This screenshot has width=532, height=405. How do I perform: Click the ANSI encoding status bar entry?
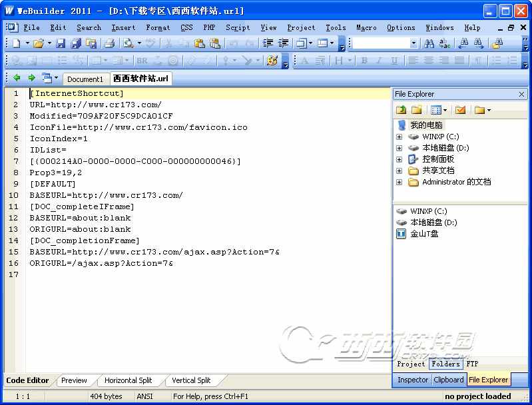click(145, 396)
